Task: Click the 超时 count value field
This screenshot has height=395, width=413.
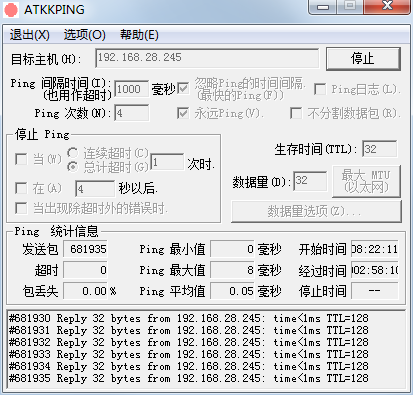Action: 85,270
